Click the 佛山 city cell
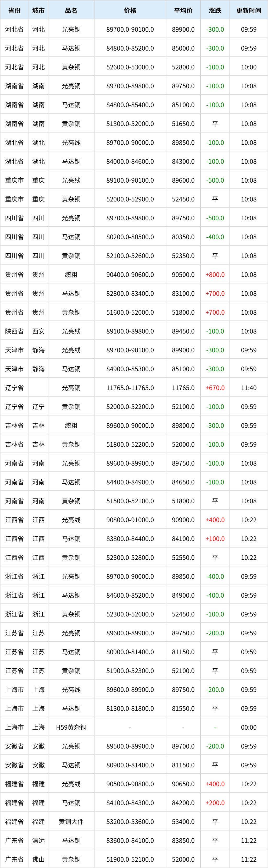 click(38, 860)
